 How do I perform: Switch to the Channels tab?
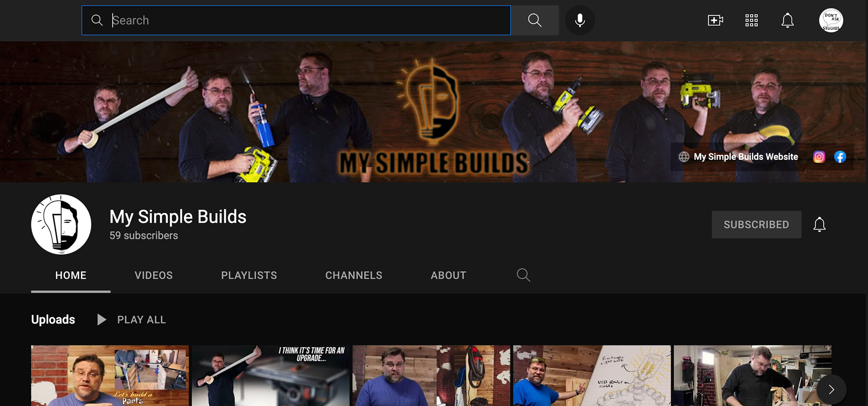pos(354,275)
